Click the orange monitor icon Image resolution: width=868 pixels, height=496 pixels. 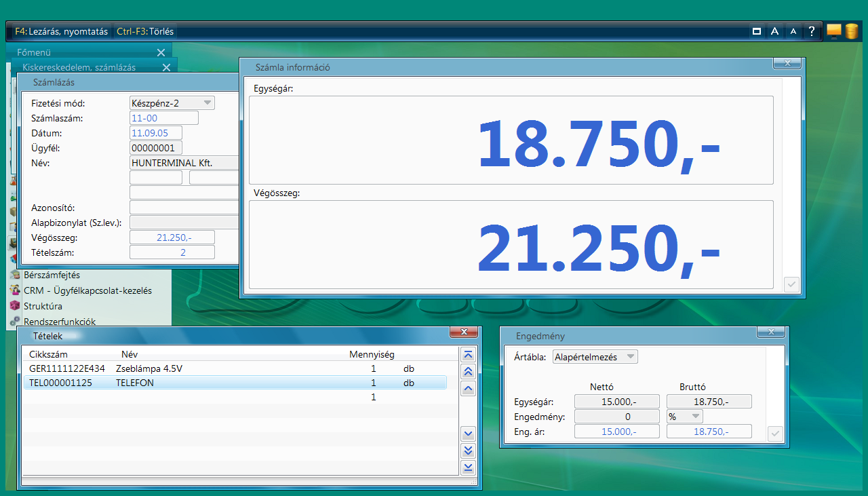833,31
